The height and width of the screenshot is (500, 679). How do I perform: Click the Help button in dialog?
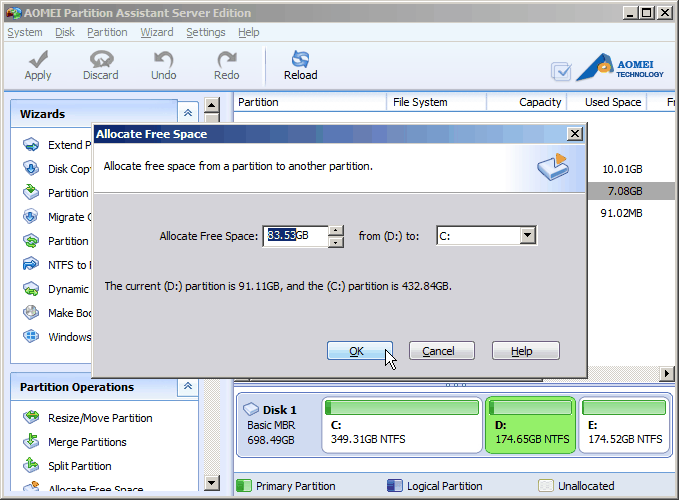click(526, 351)
